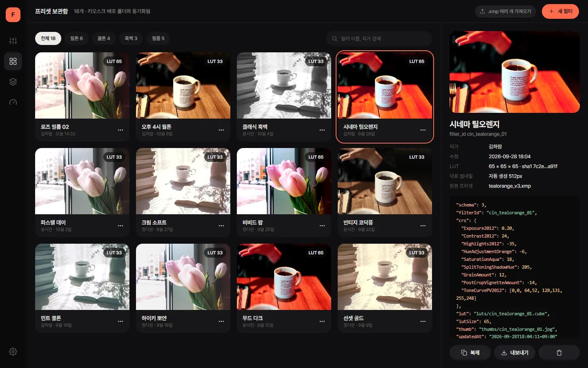This screenshot has width=588, height=368.
Task: Select the 클래식 흑백 preset thumbnail
Action: click(x=284, y=85)
